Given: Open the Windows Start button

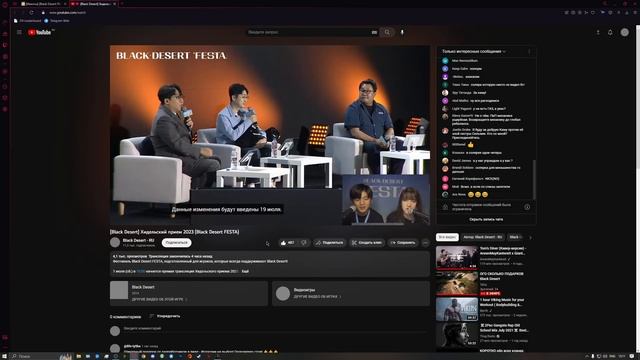Looking at the screenshot, I should click(4, 356).
